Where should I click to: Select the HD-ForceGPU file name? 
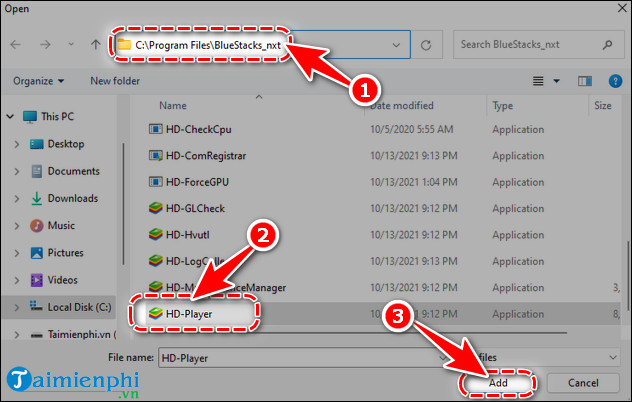[197, 182]
